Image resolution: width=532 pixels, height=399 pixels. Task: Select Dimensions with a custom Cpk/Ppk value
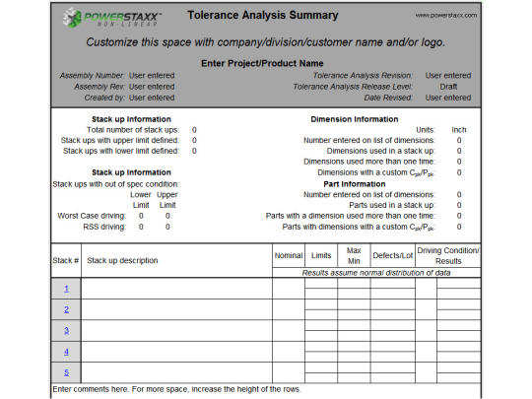coord(459,172)
